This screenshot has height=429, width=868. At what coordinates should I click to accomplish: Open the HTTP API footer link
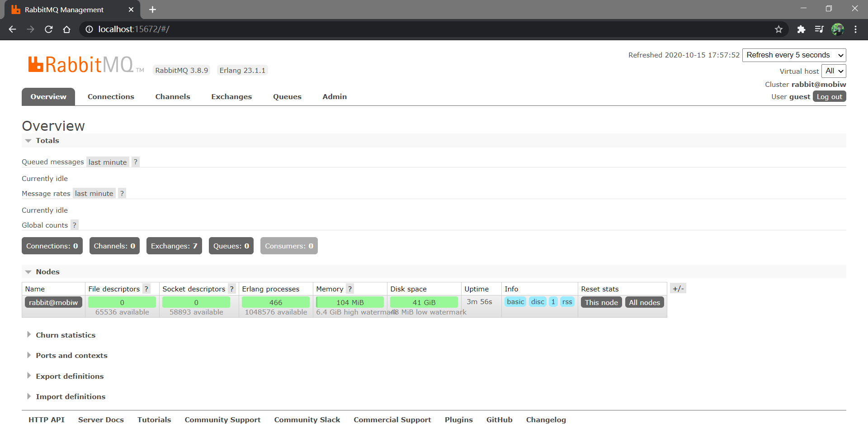47,420
